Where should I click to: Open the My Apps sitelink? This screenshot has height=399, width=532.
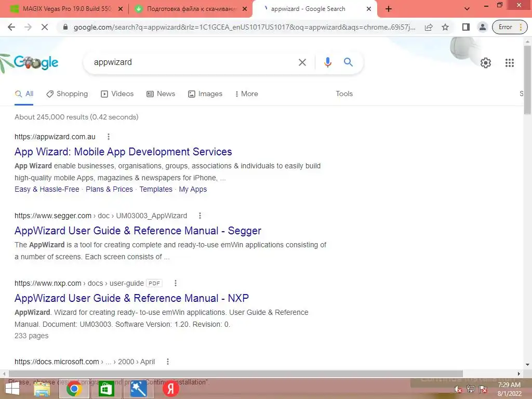click(193, 189)
